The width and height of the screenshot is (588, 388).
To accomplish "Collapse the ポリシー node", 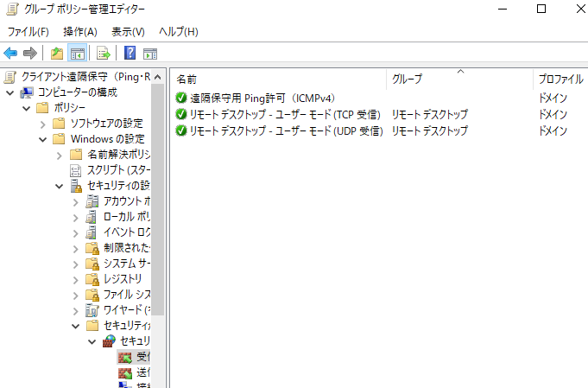I will point(27,108).
